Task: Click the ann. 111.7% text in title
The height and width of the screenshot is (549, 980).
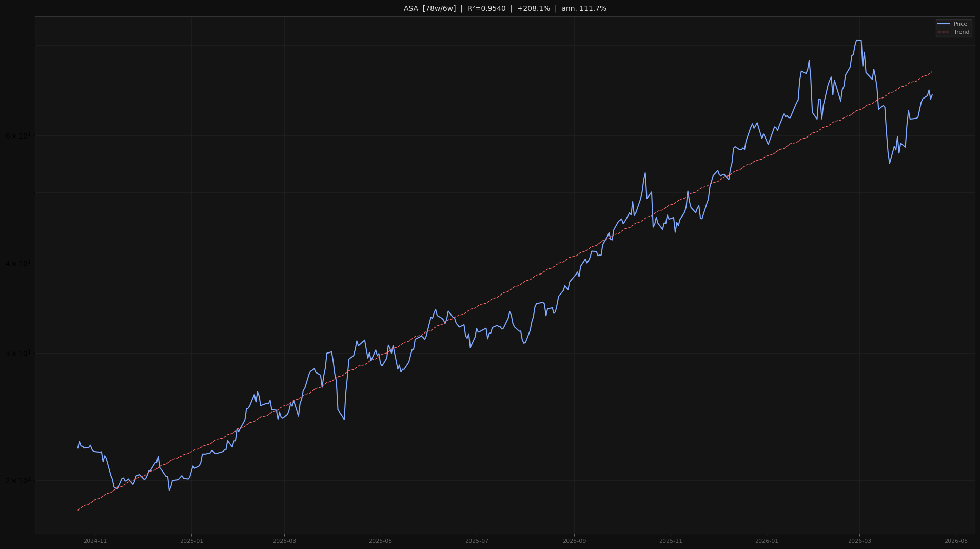Action: coord(583,9)
